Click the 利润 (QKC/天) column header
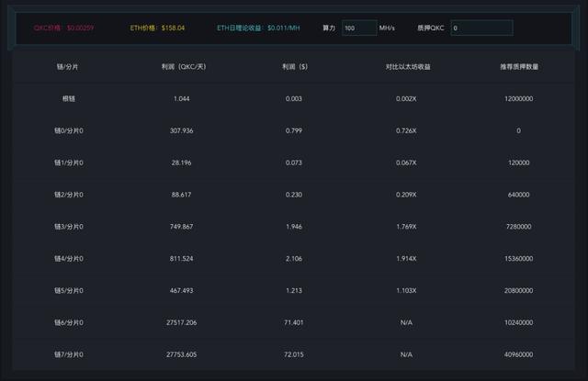Screen dimensions: 588x381 click(184, 67)
